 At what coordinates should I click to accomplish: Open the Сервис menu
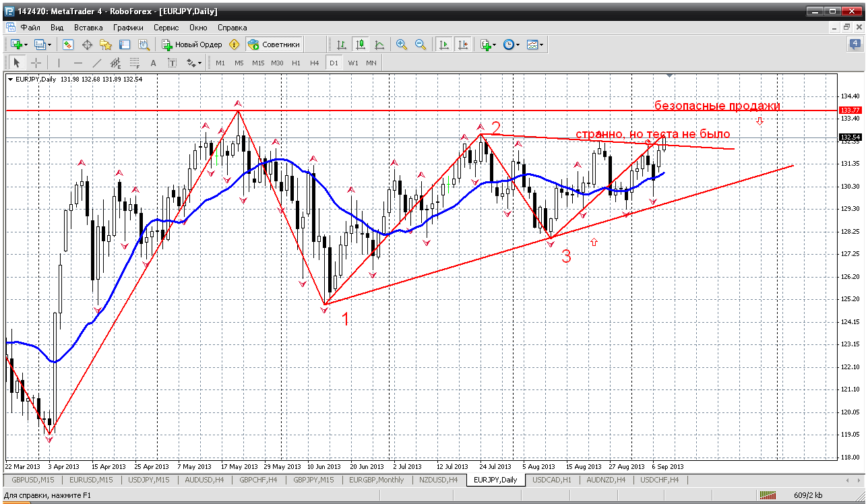[x=166, y=28]
